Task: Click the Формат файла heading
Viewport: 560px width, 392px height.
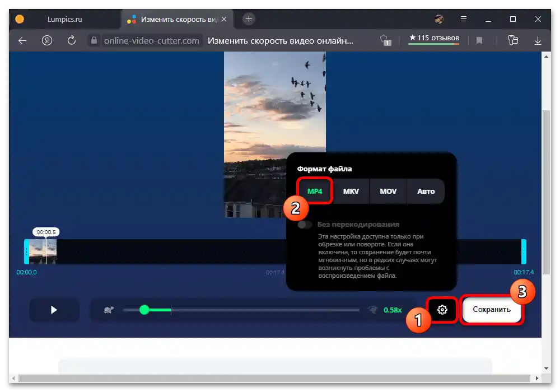Action: pos(324,169)
